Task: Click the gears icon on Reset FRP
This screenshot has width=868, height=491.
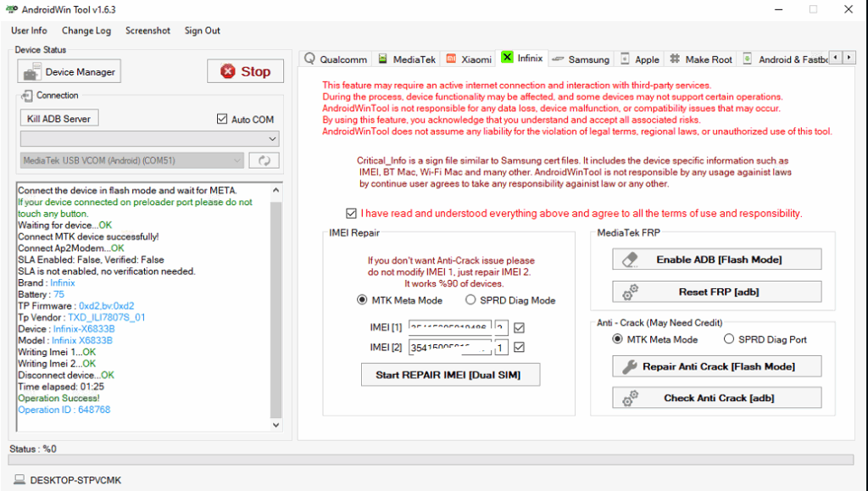Action: [x=630, y=292]
